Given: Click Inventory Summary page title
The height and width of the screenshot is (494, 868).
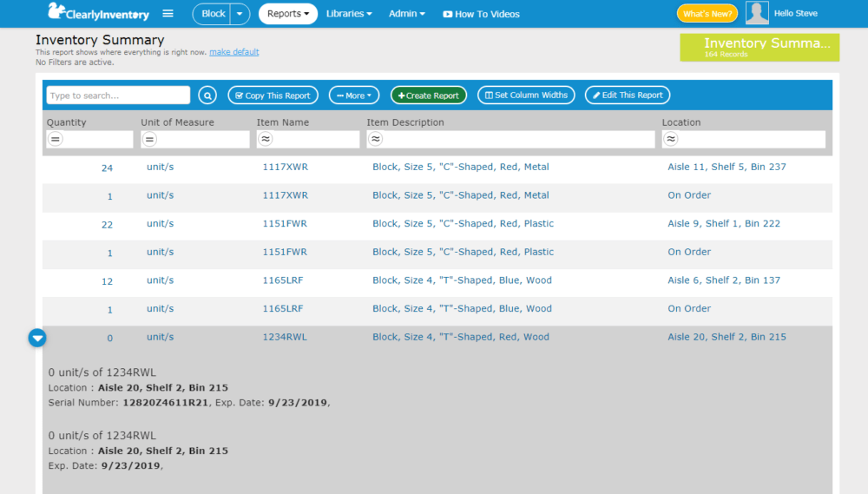Looking at the screenshot, I should pyautogui.click(x=100, y=40).
